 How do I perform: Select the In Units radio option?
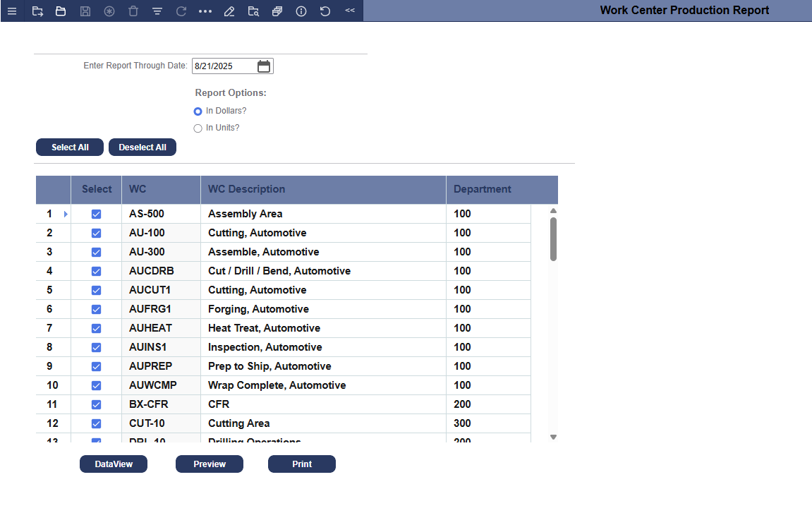(198, 128)
